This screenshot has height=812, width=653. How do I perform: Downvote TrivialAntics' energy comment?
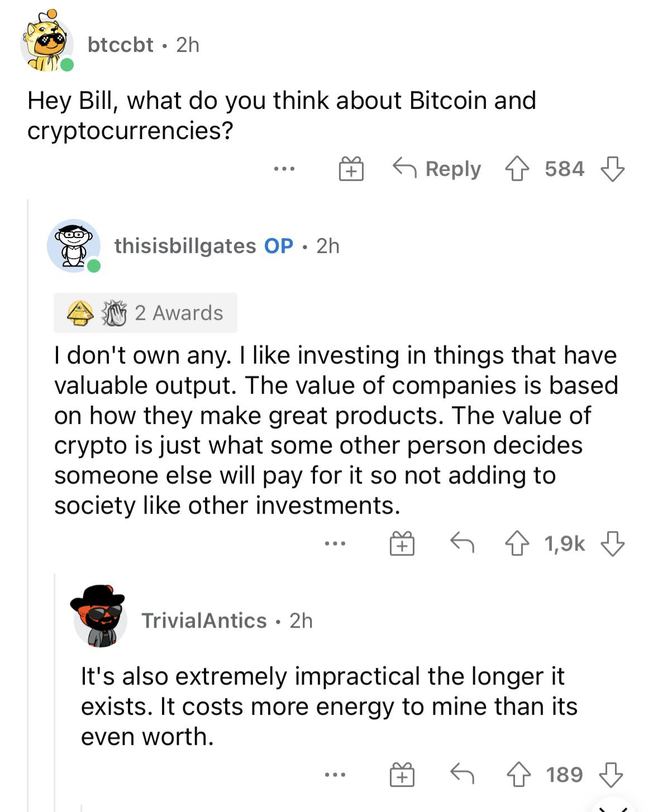coord(611,775)
